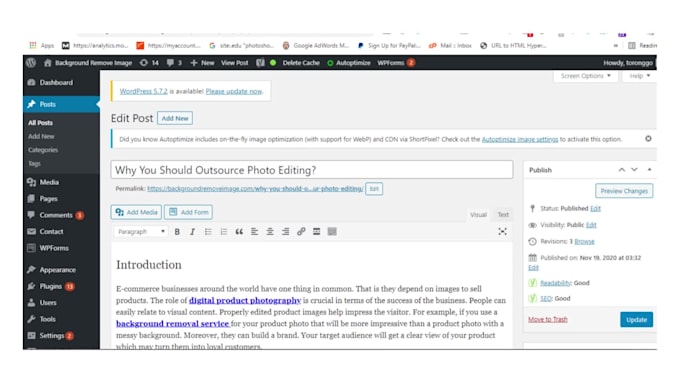Open Autoptimize image settings link
The width and height of the screenshot is (680, 383).
(x=520, y=139)
